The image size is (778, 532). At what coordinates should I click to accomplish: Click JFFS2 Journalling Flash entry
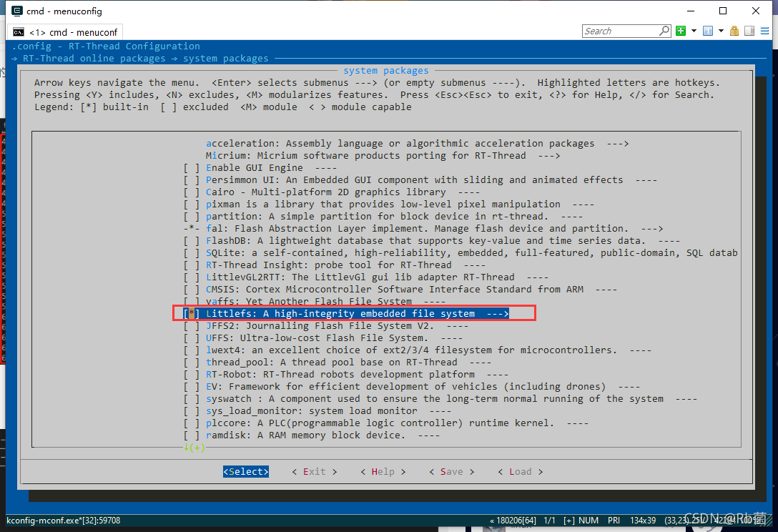(320, 326)
